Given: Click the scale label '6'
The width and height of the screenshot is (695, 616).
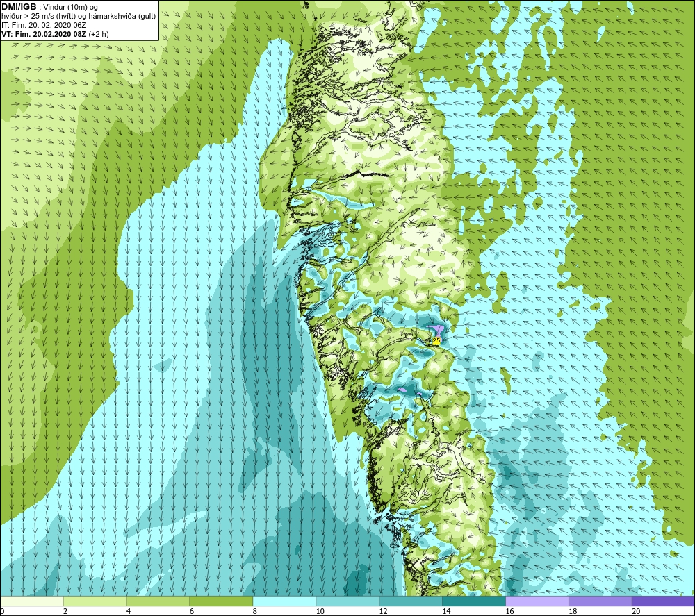Looking at the screenshot, I should [192, 611].
